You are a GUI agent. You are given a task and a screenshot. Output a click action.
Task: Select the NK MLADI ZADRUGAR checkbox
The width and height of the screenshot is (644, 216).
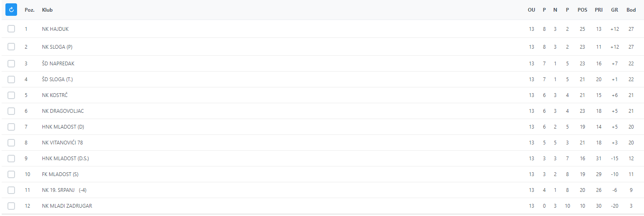(x=11, y=206)
